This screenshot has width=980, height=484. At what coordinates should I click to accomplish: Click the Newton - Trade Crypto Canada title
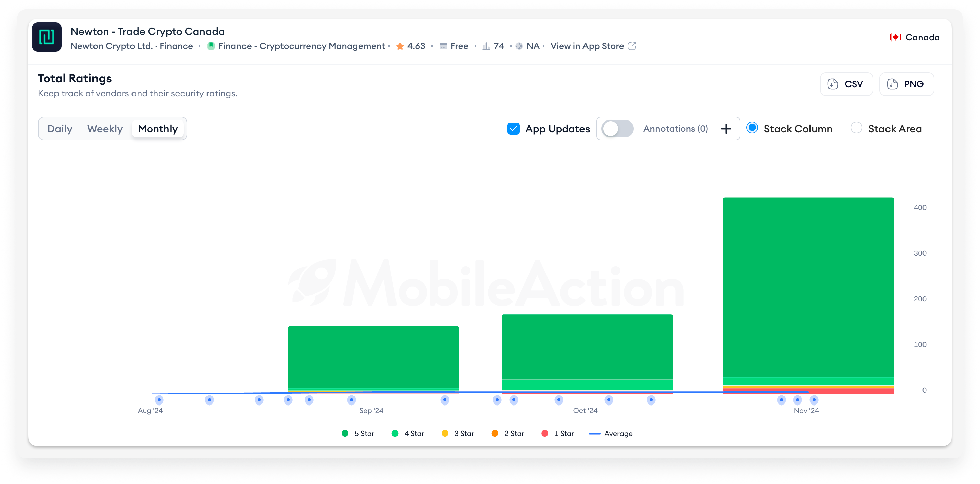coord(148,31)
